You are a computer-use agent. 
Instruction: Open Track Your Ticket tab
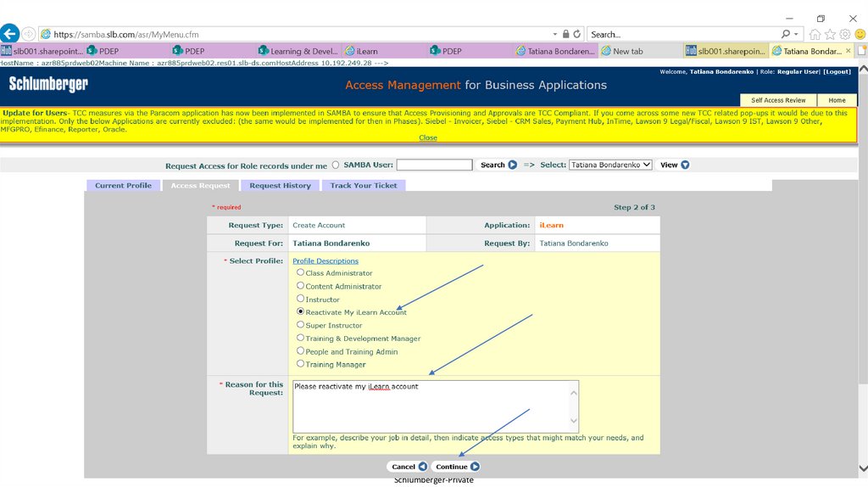pos(364,186)
